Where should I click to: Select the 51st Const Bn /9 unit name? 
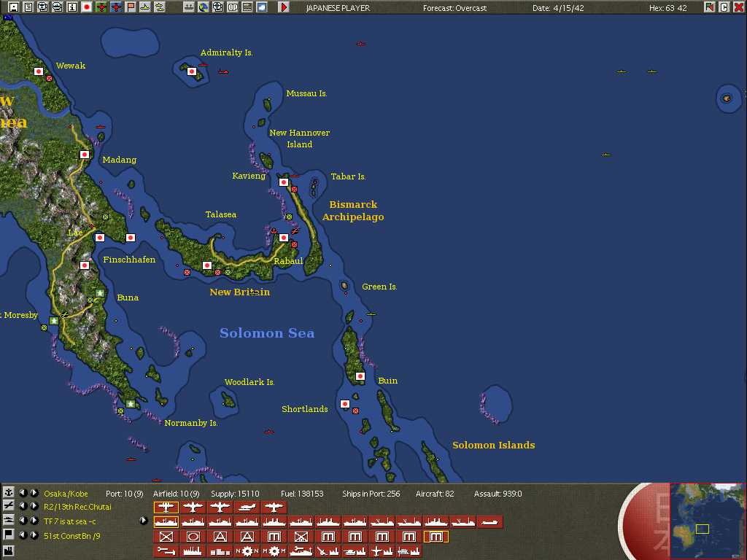72,536
